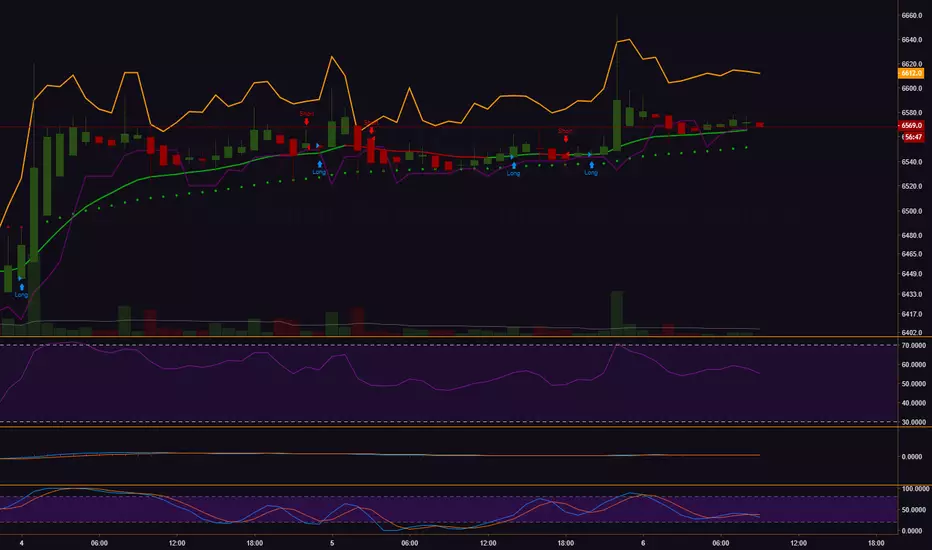The width and height of the screenshot is (932, 550).
Task: Click the 6540.0 price axis label
Action: point(912,162)
